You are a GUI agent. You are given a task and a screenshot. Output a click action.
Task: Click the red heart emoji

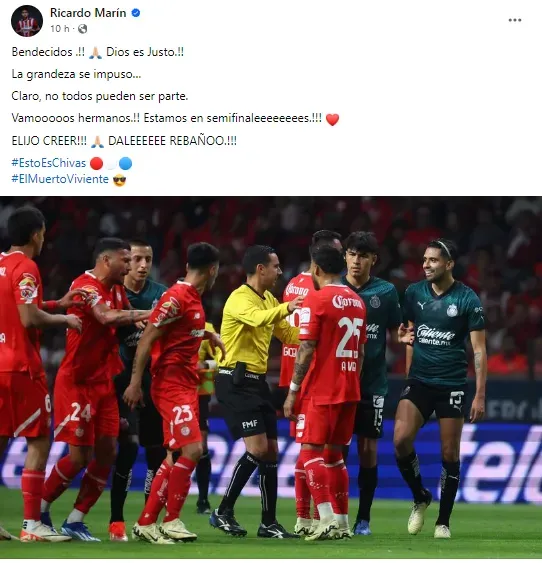[x=332, y=119]
